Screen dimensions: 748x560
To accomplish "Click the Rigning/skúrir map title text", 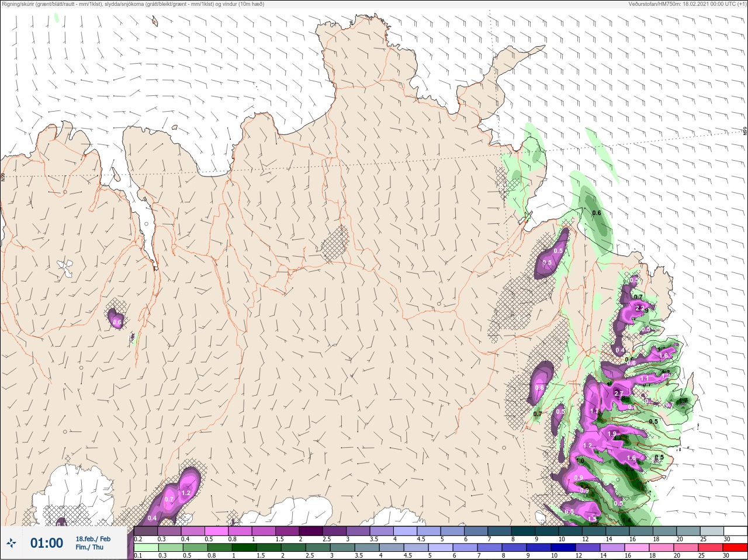I will point(133,4).
